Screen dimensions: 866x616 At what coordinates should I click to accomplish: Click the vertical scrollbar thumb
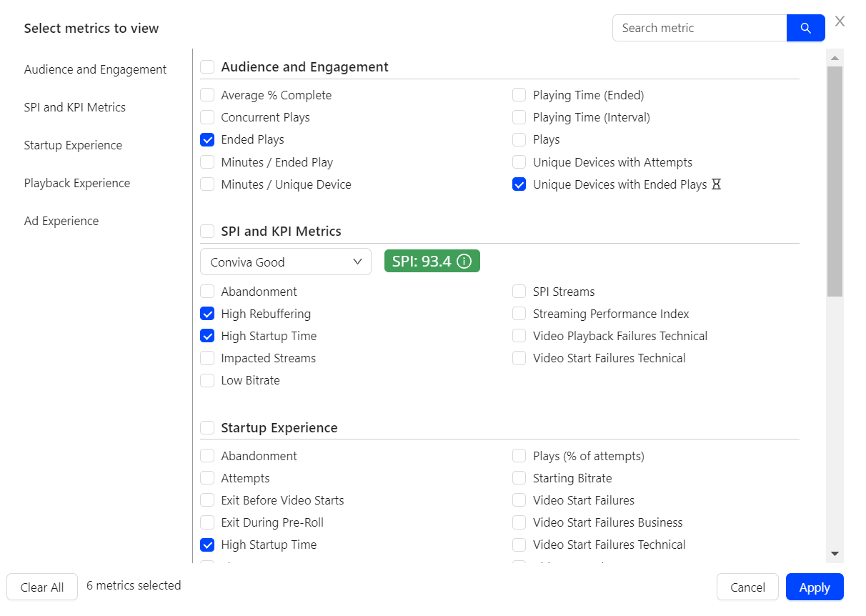tap(835, 179)
